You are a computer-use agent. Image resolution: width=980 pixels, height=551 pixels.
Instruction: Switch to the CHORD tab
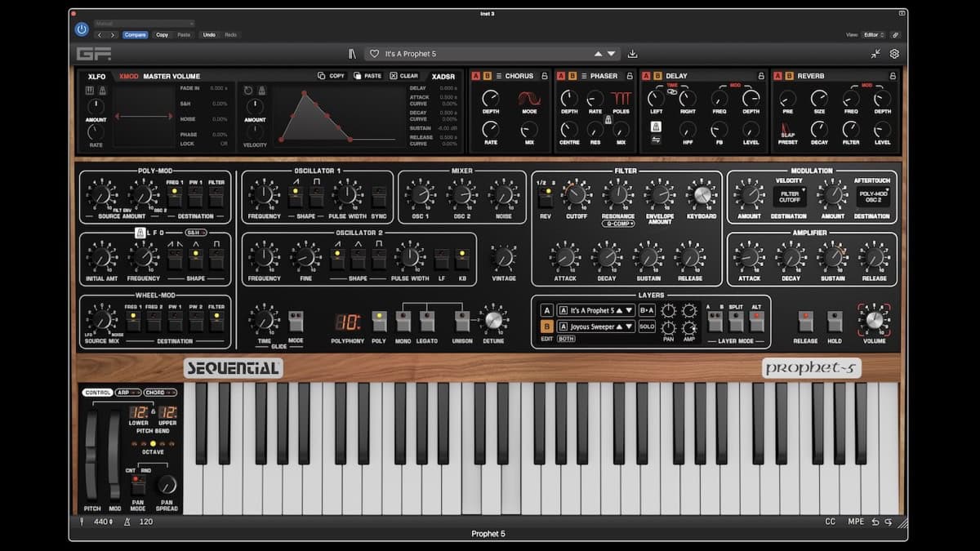click(158, 393)
